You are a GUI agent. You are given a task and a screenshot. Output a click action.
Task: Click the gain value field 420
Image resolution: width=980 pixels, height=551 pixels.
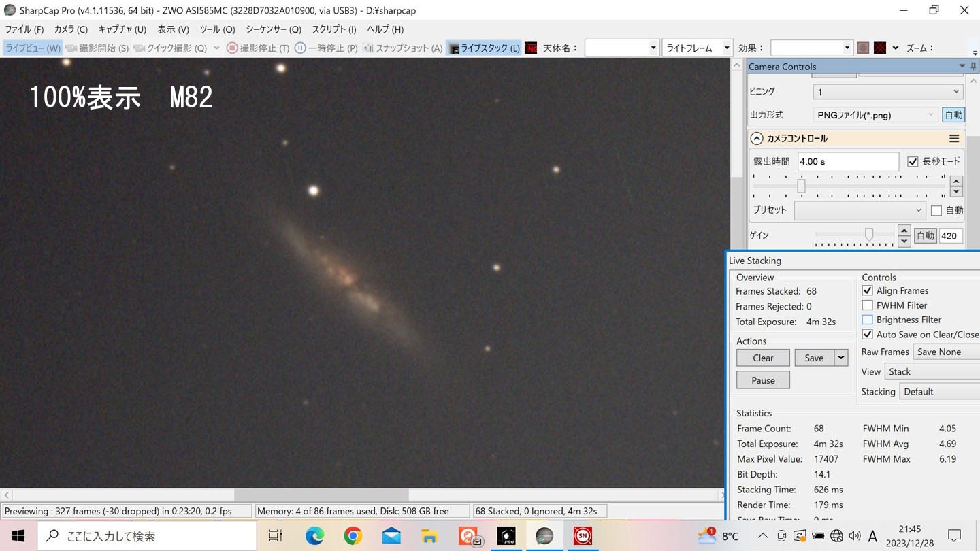pyautogui.click(x=951, y=236)
